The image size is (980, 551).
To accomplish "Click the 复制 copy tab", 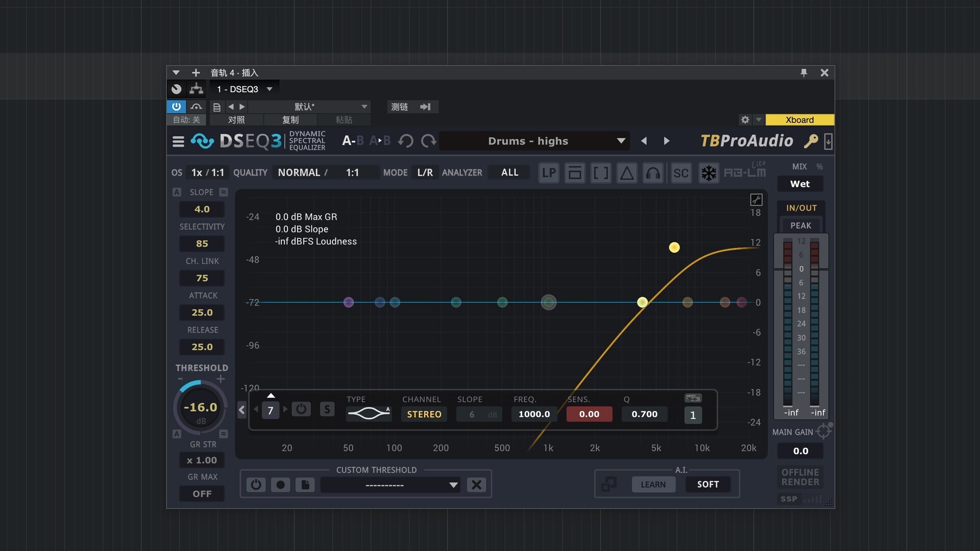I will [x=290, y=120].
